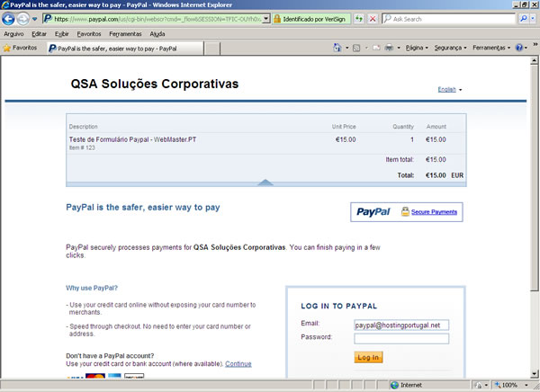Image resolution: width=540 pixels, height=392 pixels.
Task: Click the Read Mail envelope icon
Action: 376,48
